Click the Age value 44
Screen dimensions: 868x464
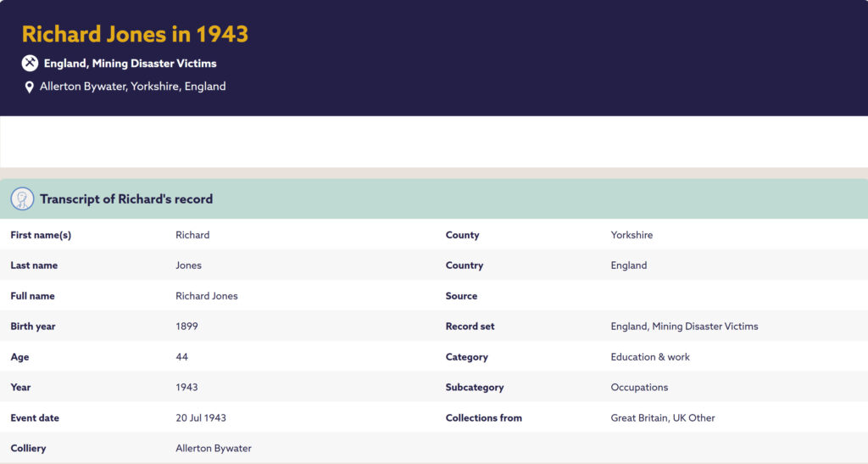[x=181, y=357]
